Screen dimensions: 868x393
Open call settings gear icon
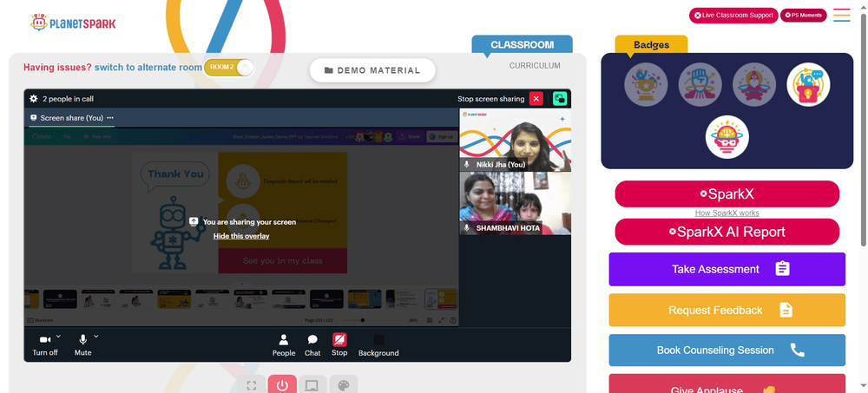tap(33, 99)
